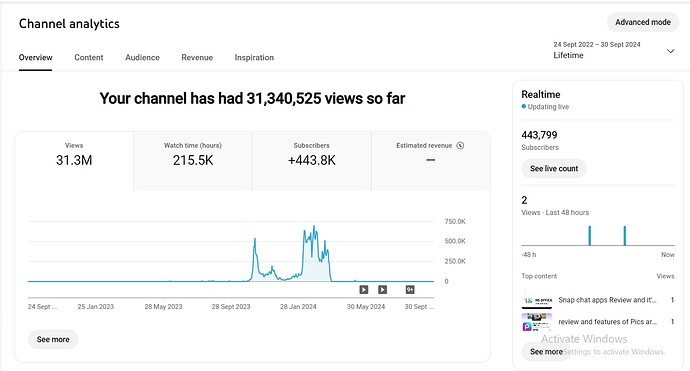Screen dimensions: 690x371
Task: Click the Updating live status dot
Action: click(x=524, y=107)
